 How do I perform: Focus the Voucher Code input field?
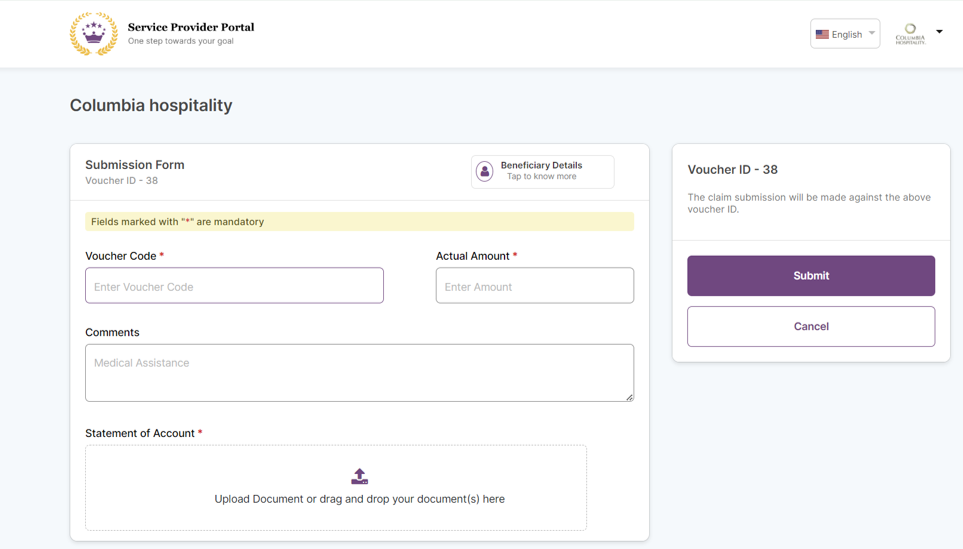pos(234,286)
